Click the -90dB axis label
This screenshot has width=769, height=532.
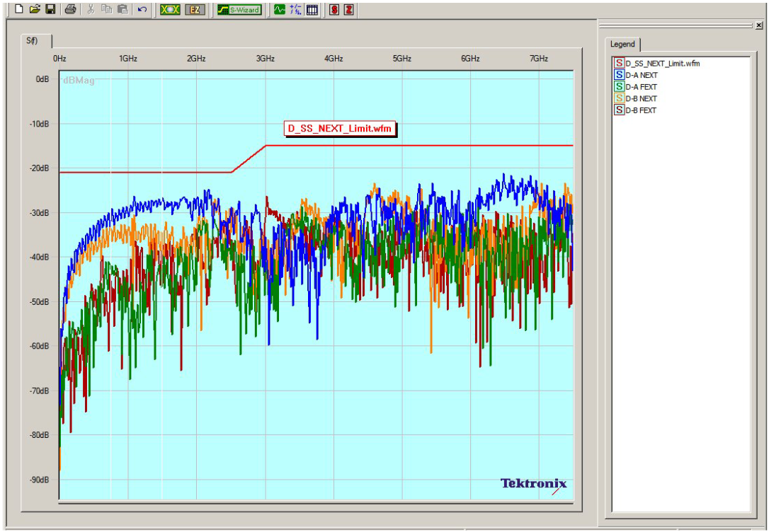pos(39,480)
